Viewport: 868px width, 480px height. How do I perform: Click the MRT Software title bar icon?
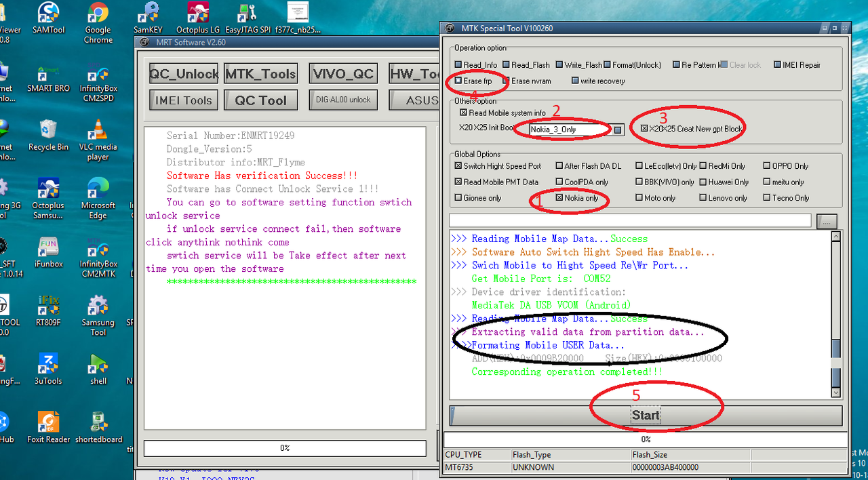pyautogui.click(x=145, y=41)
